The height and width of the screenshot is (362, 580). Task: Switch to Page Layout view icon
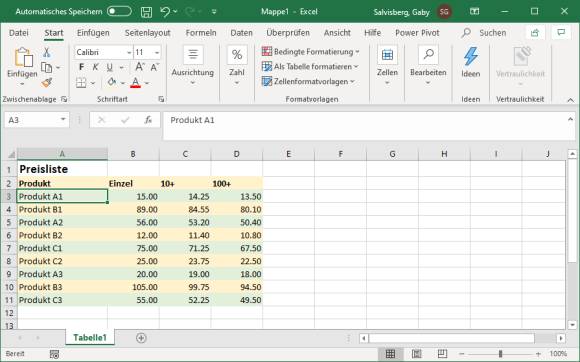point(417,354)
